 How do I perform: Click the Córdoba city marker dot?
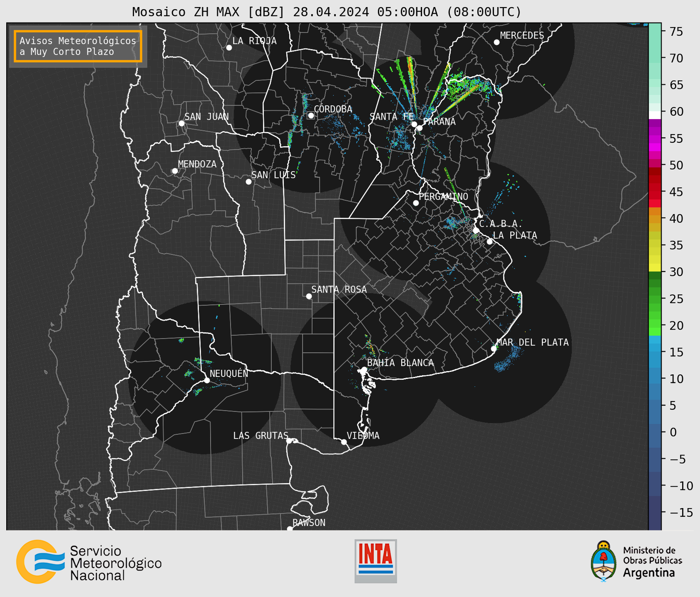tap(311, 115)
